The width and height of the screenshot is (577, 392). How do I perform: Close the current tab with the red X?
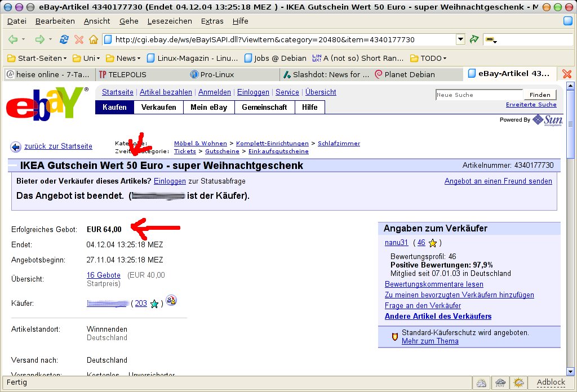point(567,74)
